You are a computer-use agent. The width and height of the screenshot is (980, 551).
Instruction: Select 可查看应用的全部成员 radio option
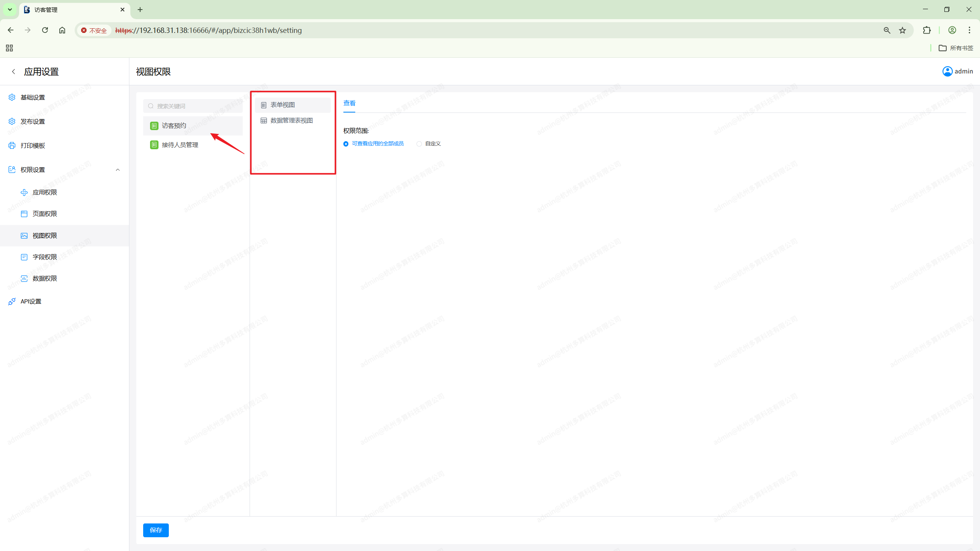click(346, 144)
